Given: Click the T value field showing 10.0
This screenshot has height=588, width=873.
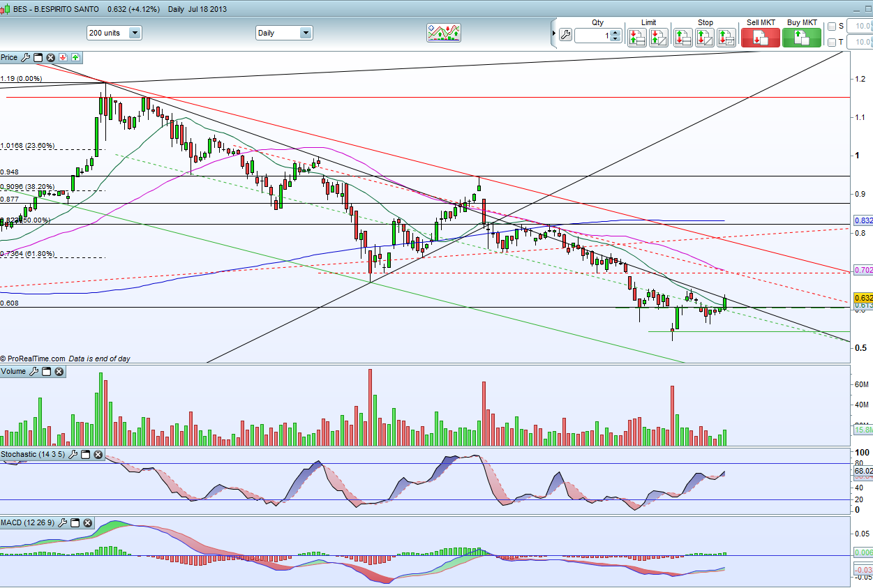Looking at the screenshot, I should coord(859,43).
